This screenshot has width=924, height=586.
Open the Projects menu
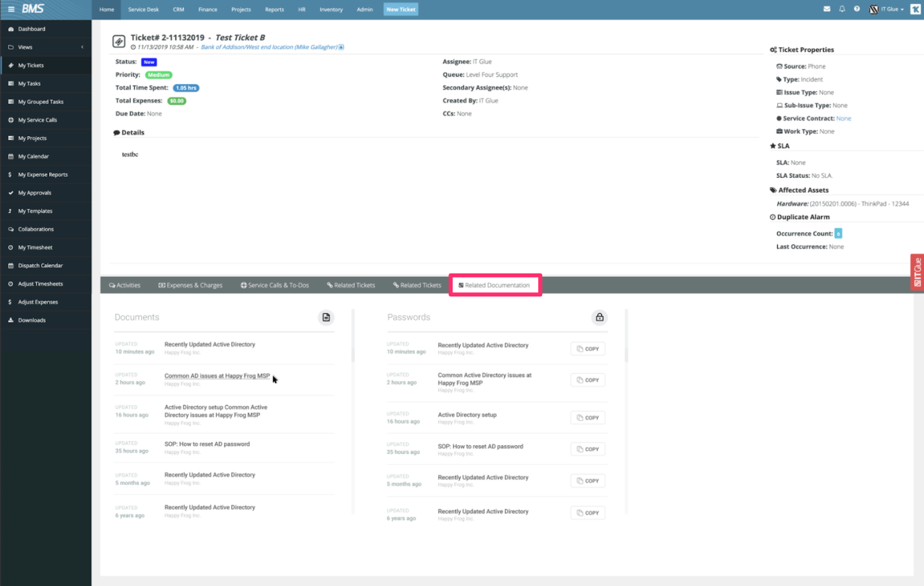[241, 9]
